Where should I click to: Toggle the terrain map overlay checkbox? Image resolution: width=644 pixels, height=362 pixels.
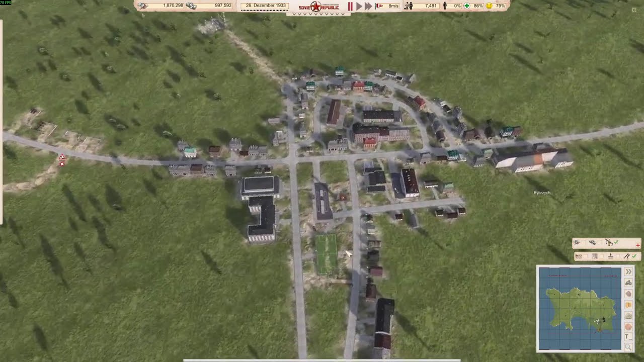coord(585,256)
